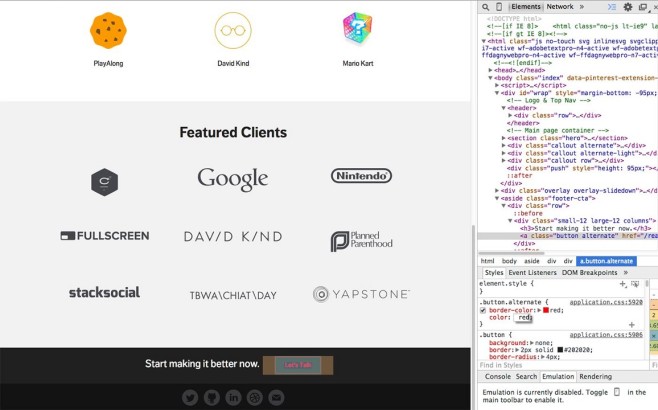Select the a class button alternate DOM row
This screenshot has width=658, height=410.
[x=567, y=236]
